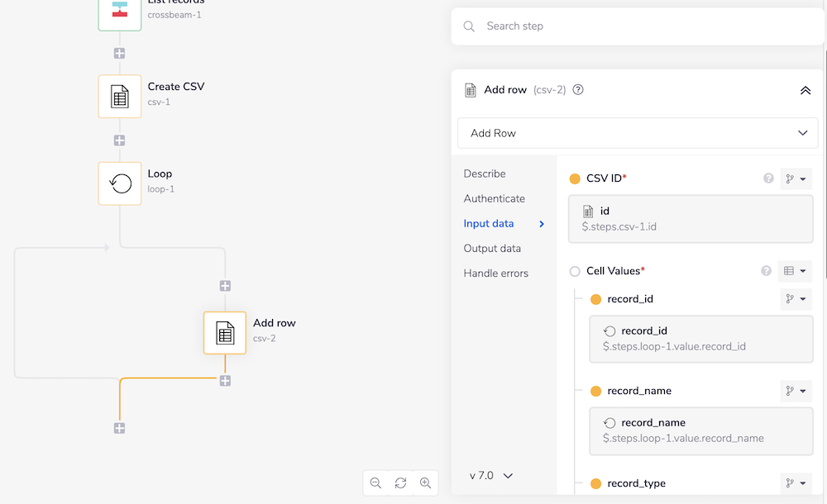This screenshot has width=827, height=504.
Task: Expand the v 7.0 version dropdown
Action: [x=491, y=476]
